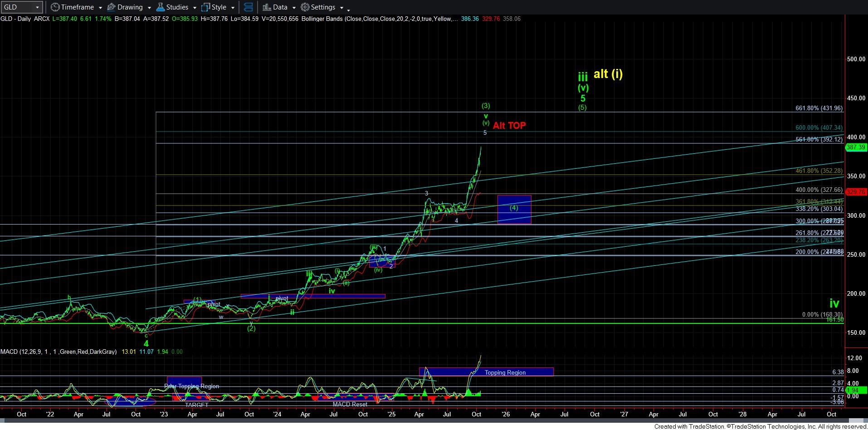The height and width of the screenshot is (430, 868).
Task: Click the Timeframe clock icon
Action: 55,7
